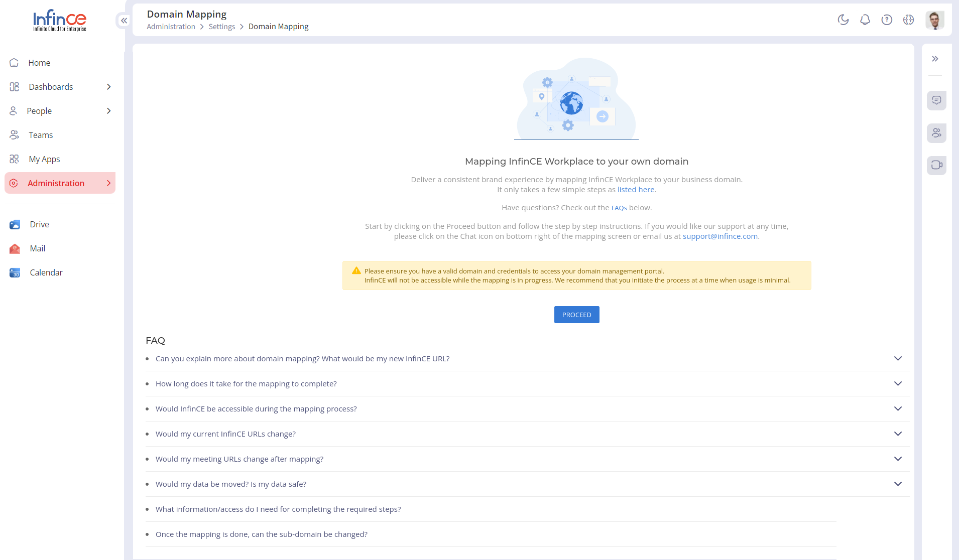
Task: Change language with the globe icon
Action: click(909, 20)
